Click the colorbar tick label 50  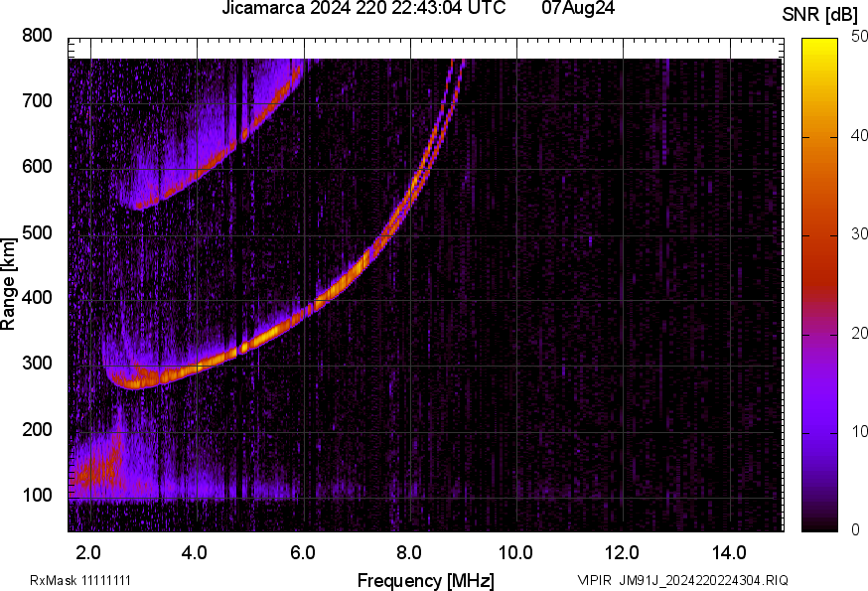pyautogui.click(x=859, y=36)
